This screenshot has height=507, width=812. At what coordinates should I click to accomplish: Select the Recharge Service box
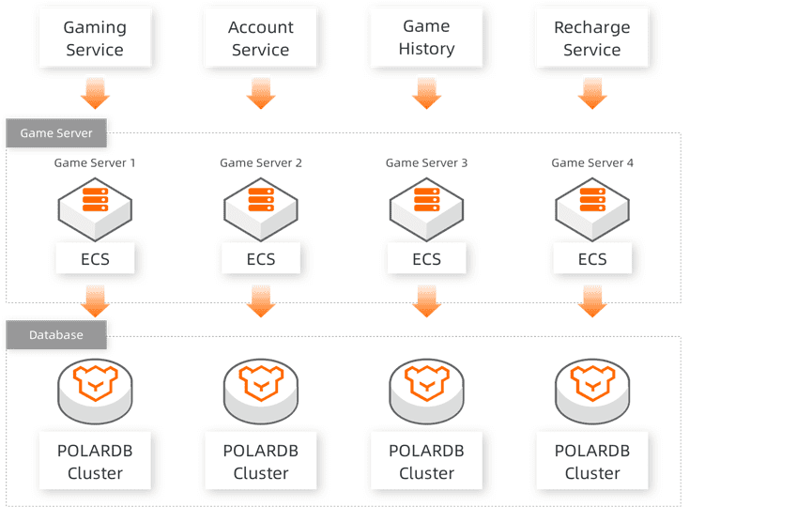coord(592,38)
